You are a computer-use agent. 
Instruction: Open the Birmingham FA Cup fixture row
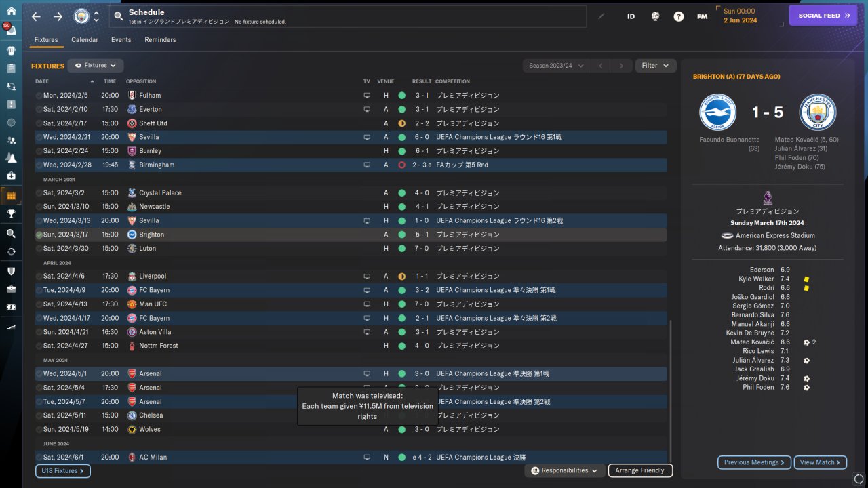coord(351,165)
